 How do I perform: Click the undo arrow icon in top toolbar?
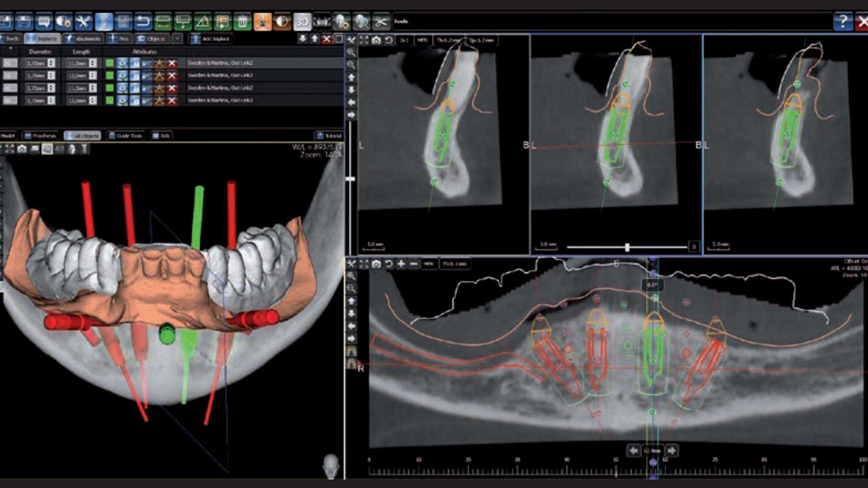(143, 22)
